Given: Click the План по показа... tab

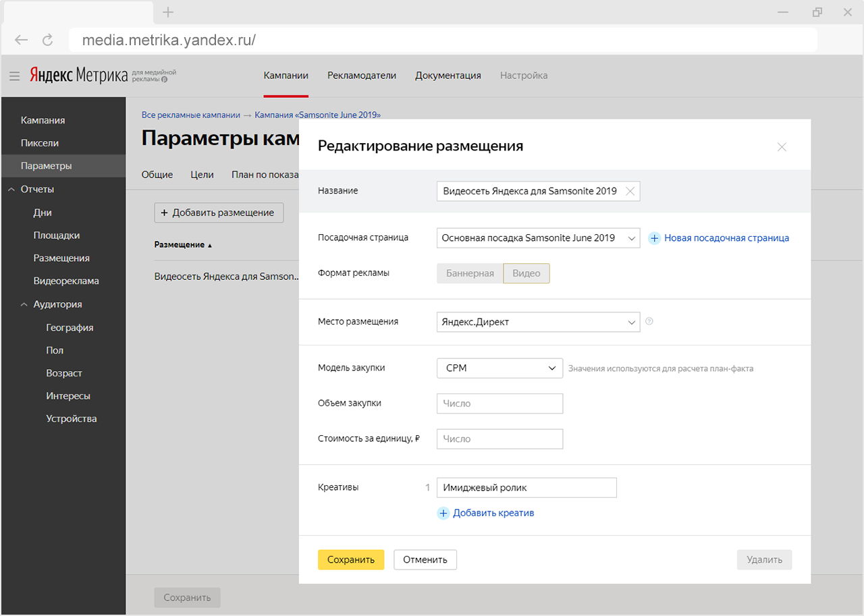Looking at the screenshot, I should point(265,174).
